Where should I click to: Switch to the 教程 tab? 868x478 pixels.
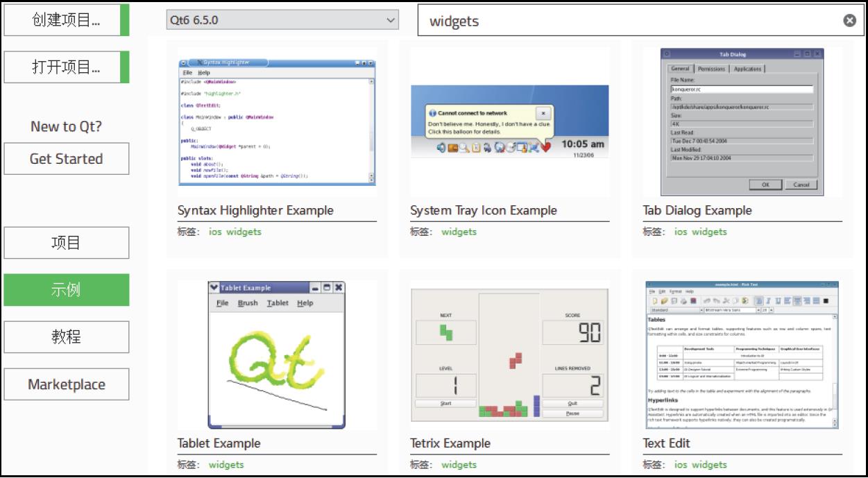pyautogui.click(x=67, y=336)
